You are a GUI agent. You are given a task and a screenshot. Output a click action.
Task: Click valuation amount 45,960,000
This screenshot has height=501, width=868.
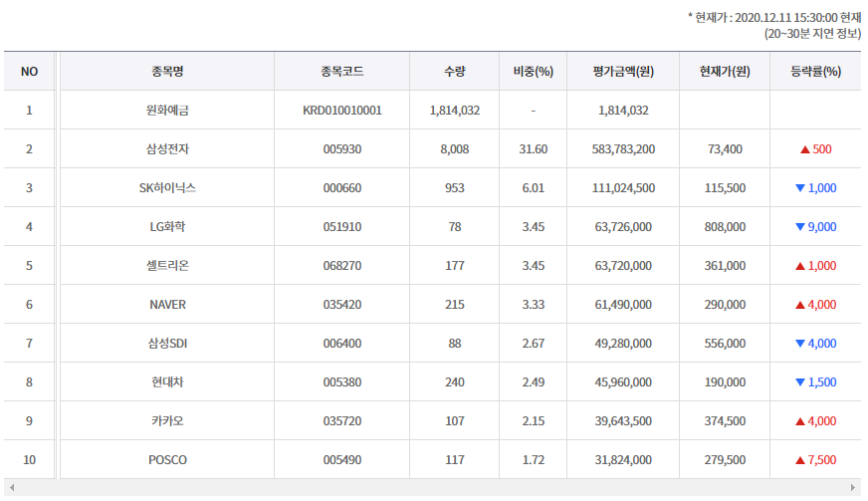tap(623, 381)
